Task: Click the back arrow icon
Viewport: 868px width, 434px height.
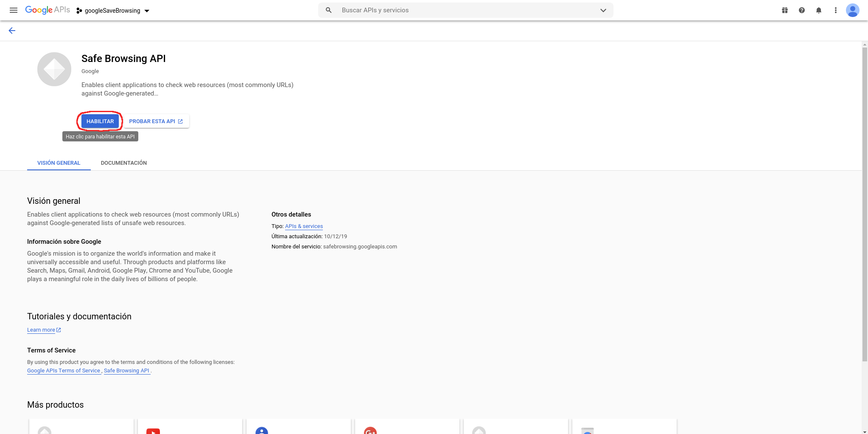Action: point(12,31)
